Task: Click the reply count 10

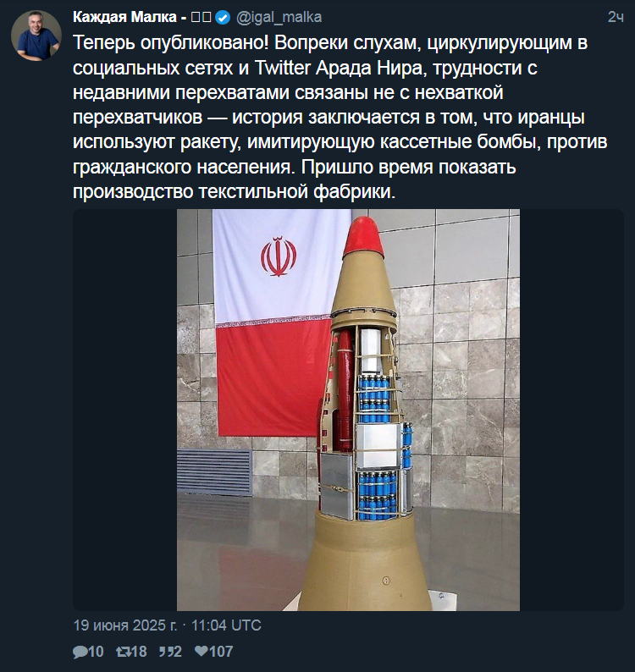Action: (96, 652)
